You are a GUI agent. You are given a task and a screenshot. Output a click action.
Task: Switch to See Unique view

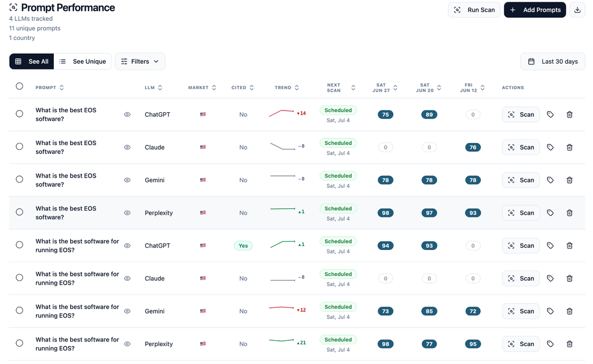tap(82, 61)
